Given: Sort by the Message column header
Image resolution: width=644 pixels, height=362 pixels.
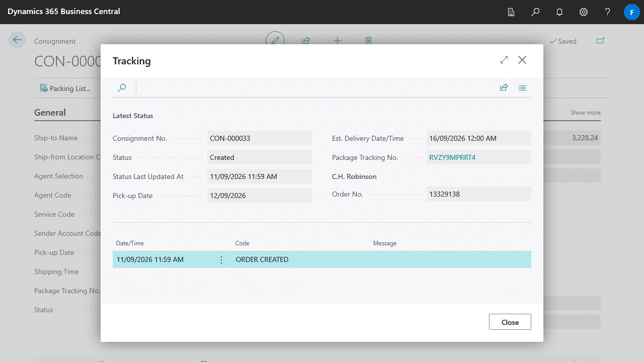Looking at the screenshot, I should tap(385, 243).
